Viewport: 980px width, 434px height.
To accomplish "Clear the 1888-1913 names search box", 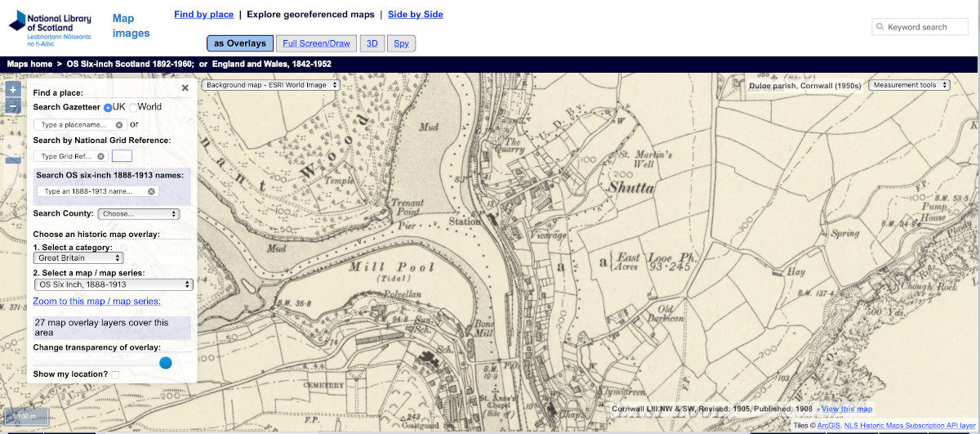I will click(x=151, y=191).
